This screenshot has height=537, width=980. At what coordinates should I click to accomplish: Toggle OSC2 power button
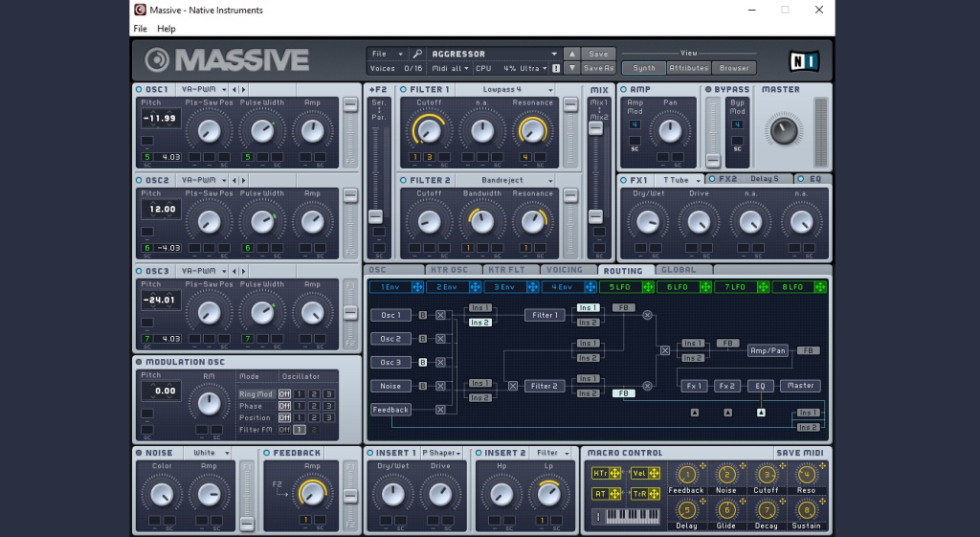[x=139, y=180]
